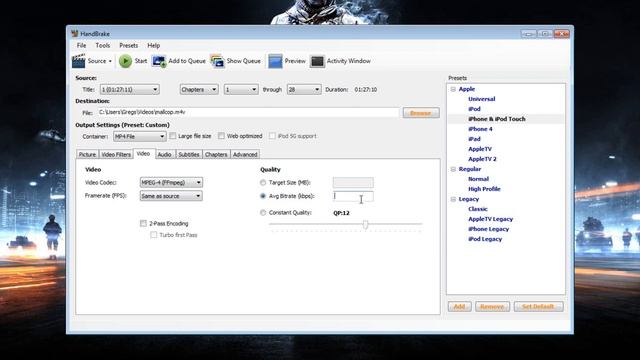640x360 pixels.
Task: Click the destination file path field
Action: pyautogui.click(x=248, y=112)
